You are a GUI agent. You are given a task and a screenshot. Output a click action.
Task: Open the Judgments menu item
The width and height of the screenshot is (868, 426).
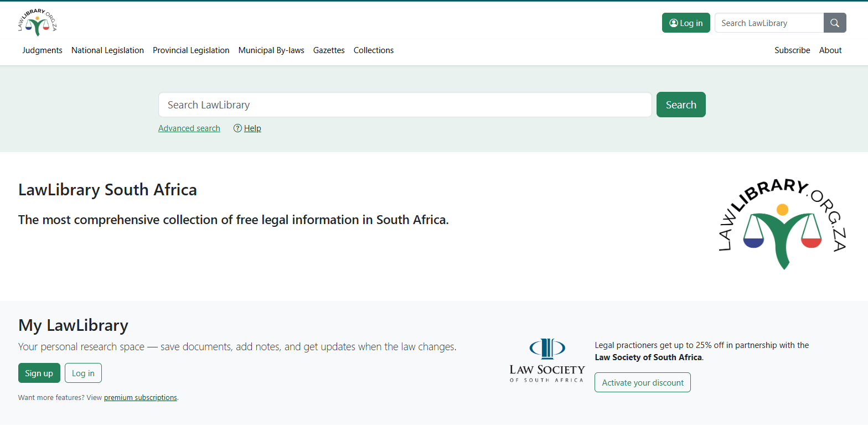click(x=42, y=50)
